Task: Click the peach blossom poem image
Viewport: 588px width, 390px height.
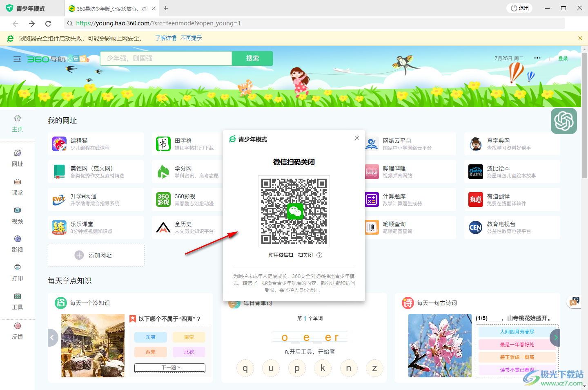Action: (440, 345)
